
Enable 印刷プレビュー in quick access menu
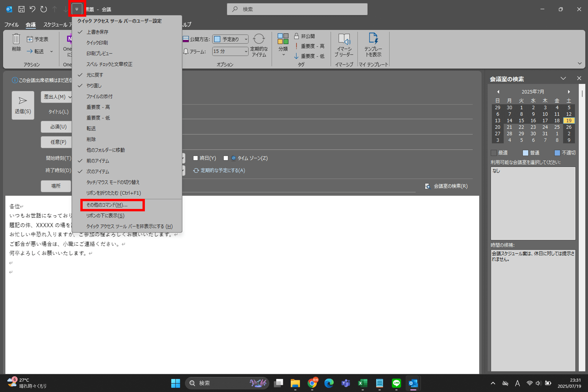pos(127,54)
